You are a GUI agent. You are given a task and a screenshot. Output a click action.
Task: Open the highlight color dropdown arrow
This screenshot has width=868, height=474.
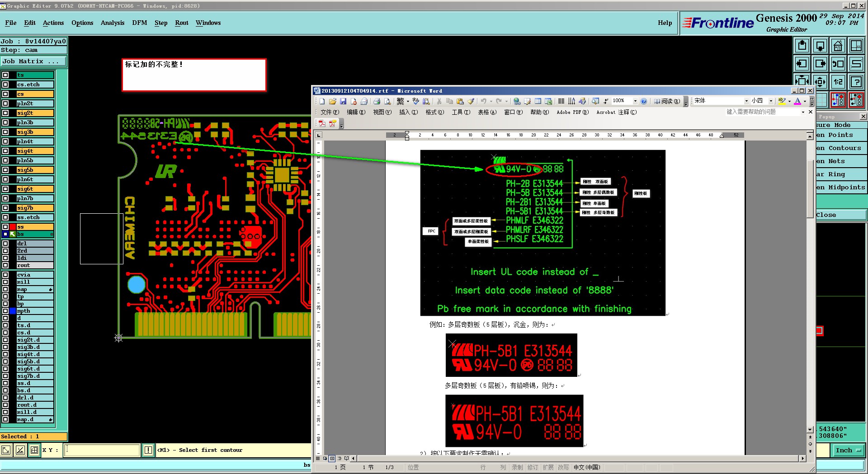[x=789, y=101]
